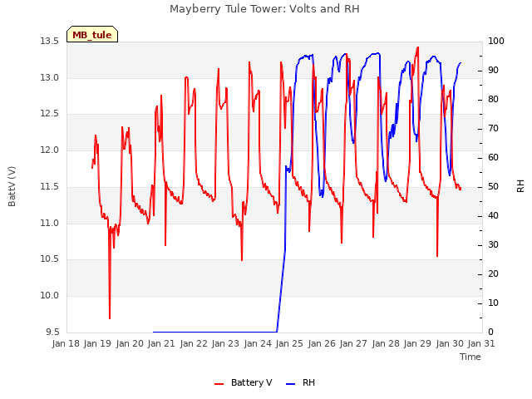The width and height of the screenshot is (532, 399).
Task: Click the 10 tick on the RH axis
Action: pyautogui.click(x=493, y=303)
